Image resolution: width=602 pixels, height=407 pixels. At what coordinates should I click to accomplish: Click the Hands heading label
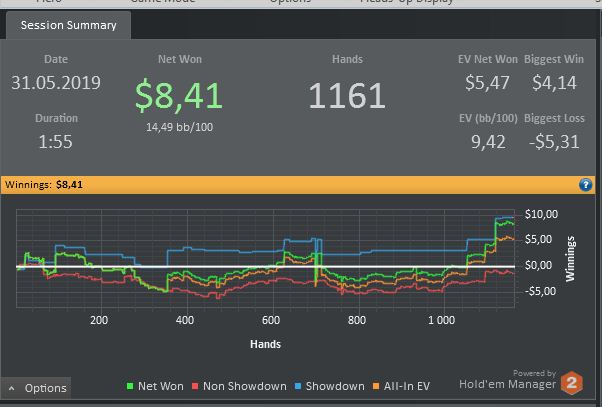tap(347, 59)
